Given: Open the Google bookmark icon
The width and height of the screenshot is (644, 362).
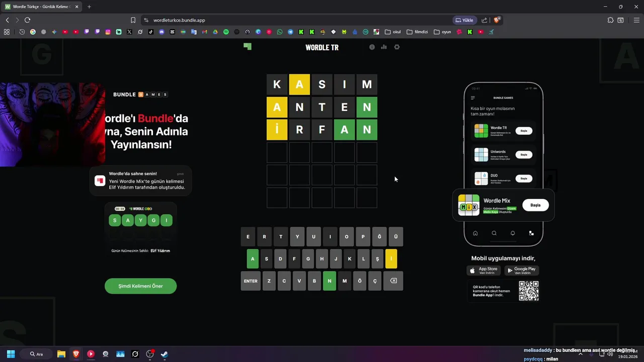Looking at the screenshot, I should pos(33,32).
